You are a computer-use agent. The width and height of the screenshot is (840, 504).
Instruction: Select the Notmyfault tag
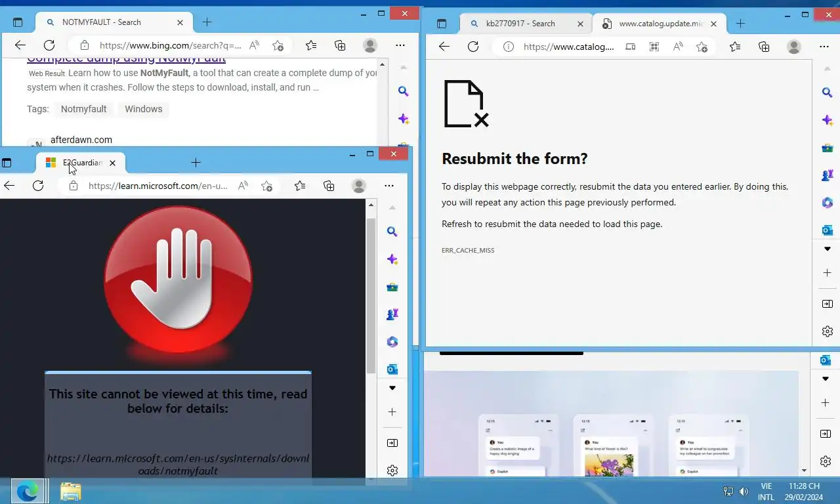(x=83, y=109)
